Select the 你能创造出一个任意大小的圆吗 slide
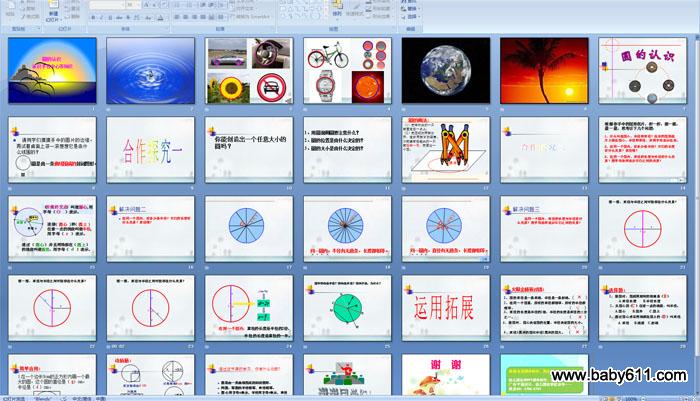The height and width of the screenshot is (401, 700). (x=249, y=150)
